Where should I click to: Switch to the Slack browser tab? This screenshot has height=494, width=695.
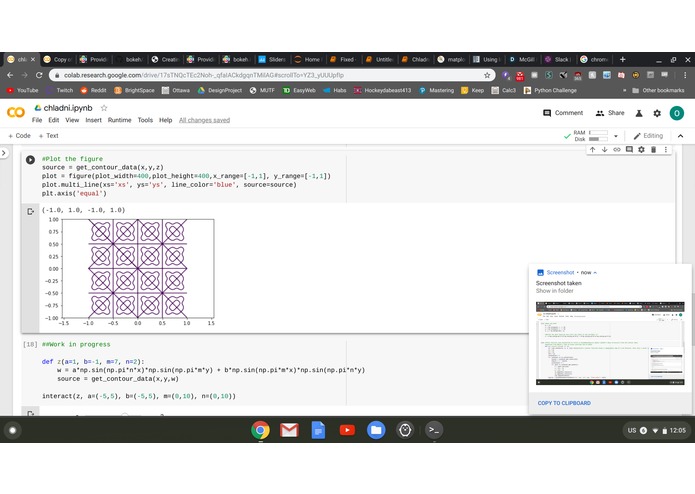point(558,59)
